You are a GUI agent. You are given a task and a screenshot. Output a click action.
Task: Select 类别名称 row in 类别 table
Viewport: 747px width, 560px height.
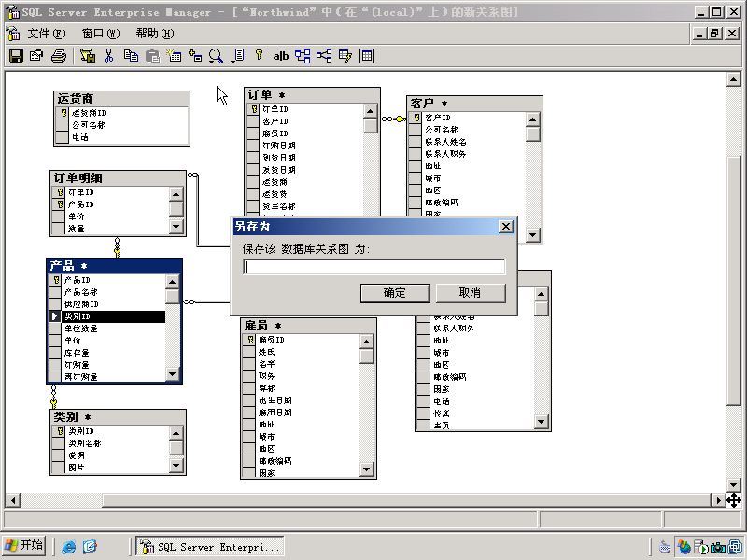(110, 443)
